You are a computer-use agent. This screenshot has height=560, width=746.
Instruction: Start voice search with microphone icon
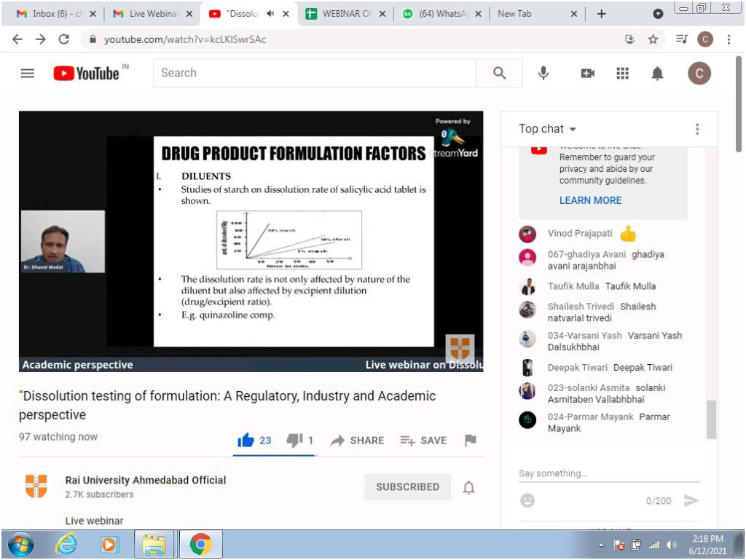pyautogui.click(x=543, y=74)
